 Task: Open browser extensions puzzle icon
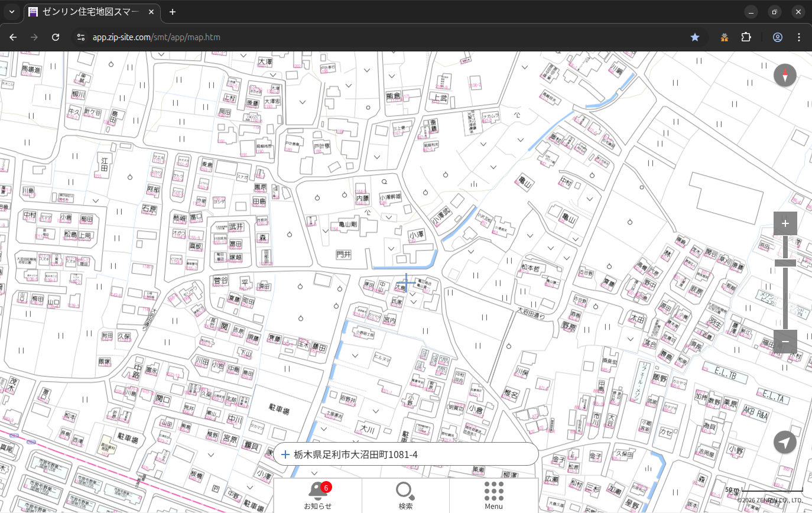pyautogui.click(x=746, y=37)
